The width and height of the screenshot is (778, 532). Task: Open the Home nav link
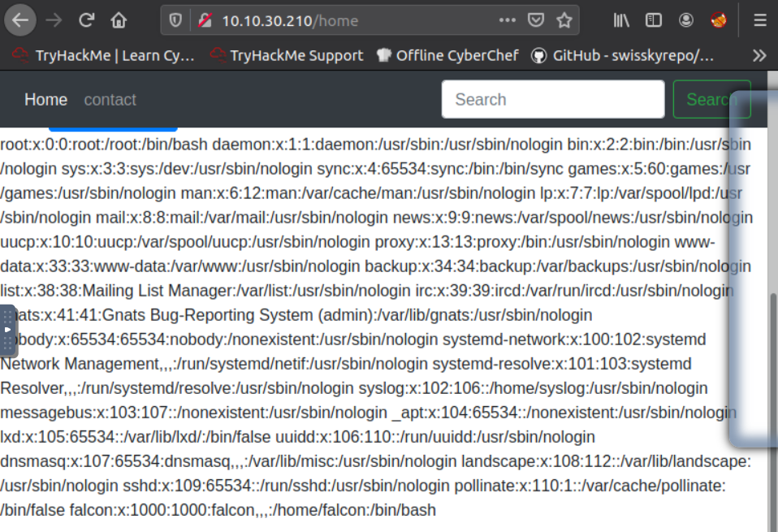[45, 100]
